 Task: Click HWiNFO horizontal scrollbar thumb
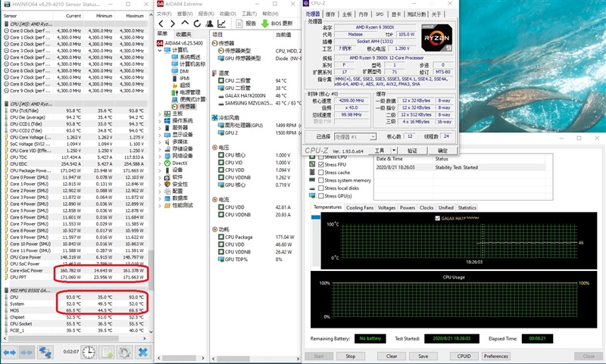pyautogui.click(x=64, y=338)
